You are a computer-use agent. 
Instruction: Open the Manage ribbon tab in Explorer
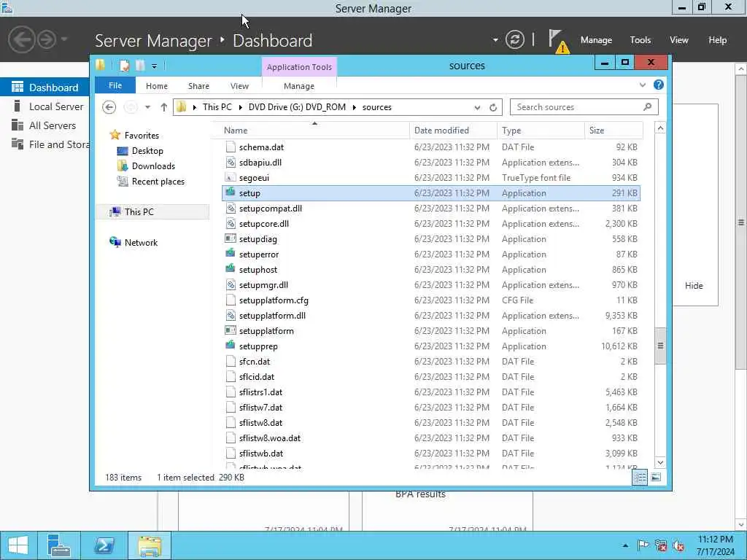coord(299,86)
